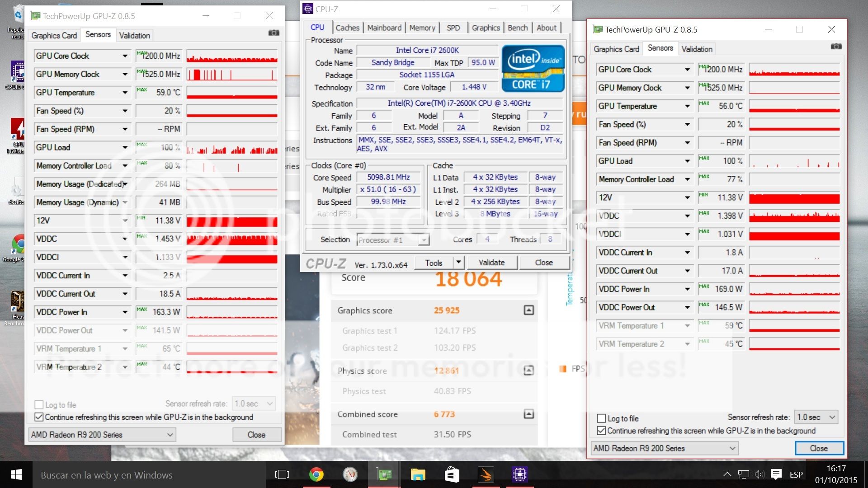Switch to the Memory tab in CPU-Z

422,28
